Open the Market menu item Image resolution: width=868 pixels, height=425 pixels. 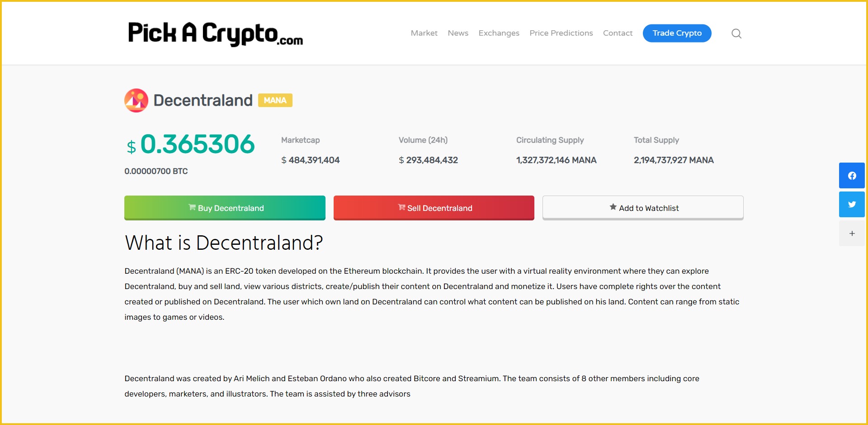click(424, 33)
